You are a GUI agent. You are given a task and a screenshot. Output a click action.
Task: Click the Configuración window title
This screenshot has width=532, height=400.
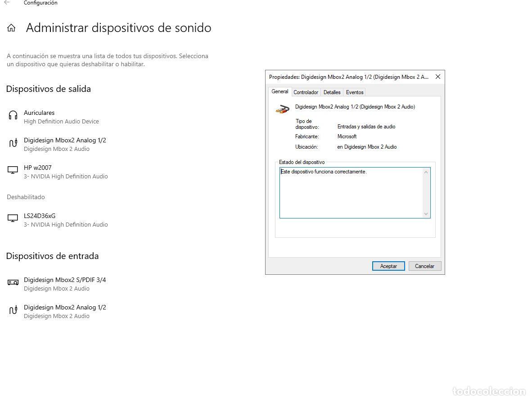(x=41, y=3)
